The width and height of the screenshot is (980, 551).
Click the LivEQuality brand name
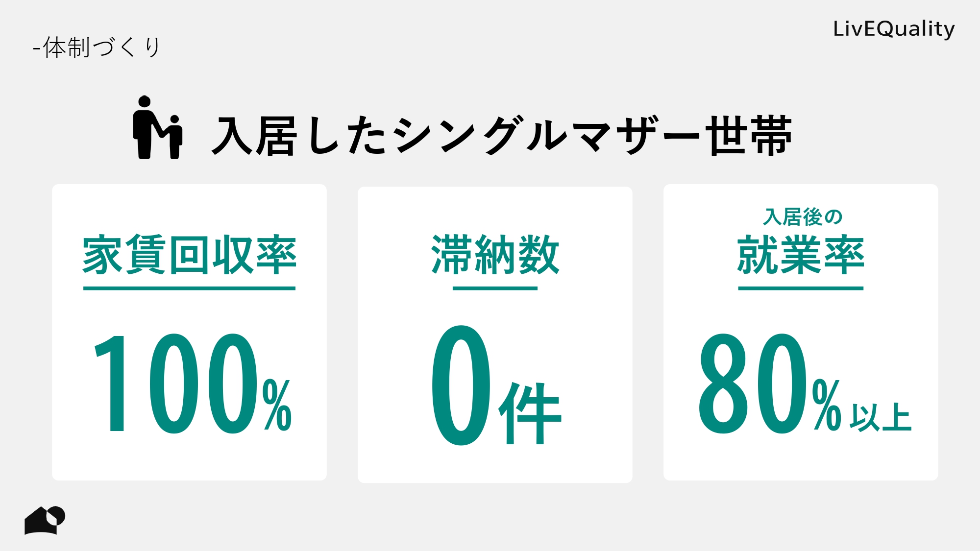[x=894, y=29]
